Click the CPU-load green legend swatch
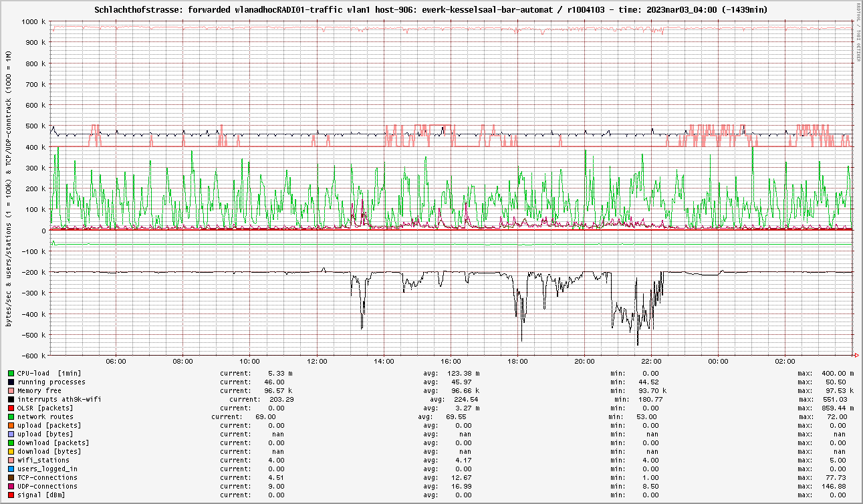Viewport: 863px width, 504px height. pyautogui.click(x=11, y=373)
